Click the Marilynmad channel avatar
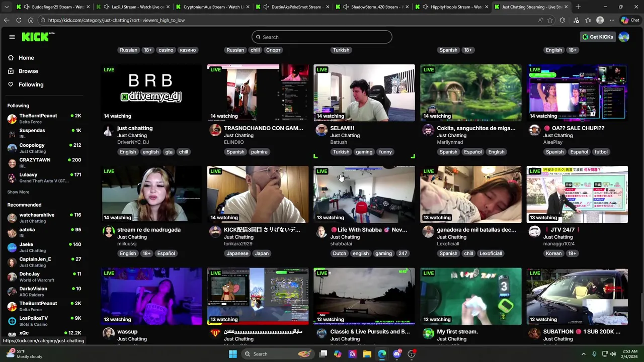The height and width of the screenshot is (362, 644). point(428,131)
